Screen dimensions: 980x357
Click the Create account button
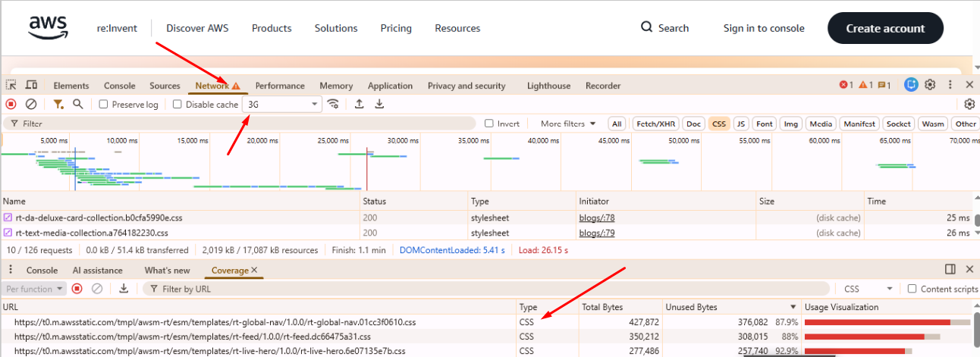(x=885, y=28)
